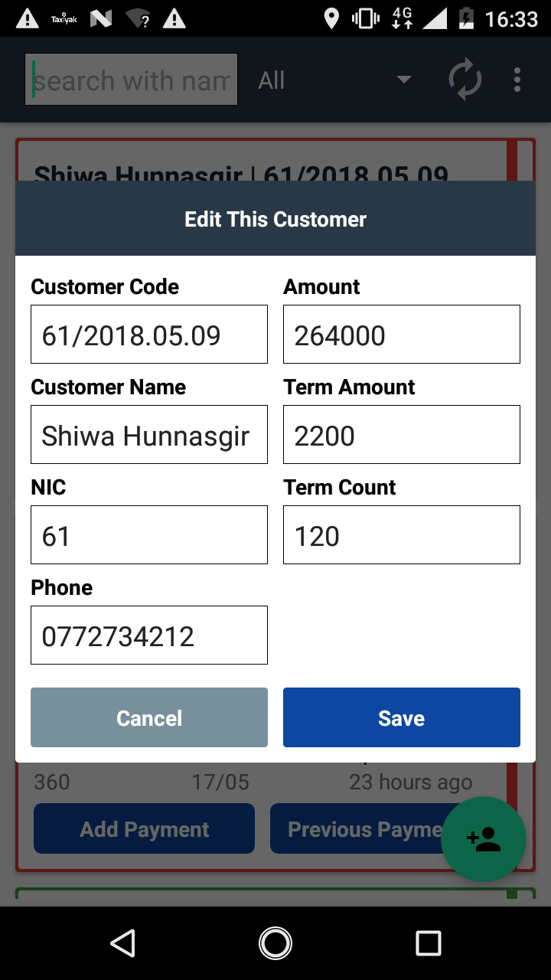Image resolution: width=551 pixels, height=980 pixels.
Task: Tap the location pin status icon
Action: [331, 18]
